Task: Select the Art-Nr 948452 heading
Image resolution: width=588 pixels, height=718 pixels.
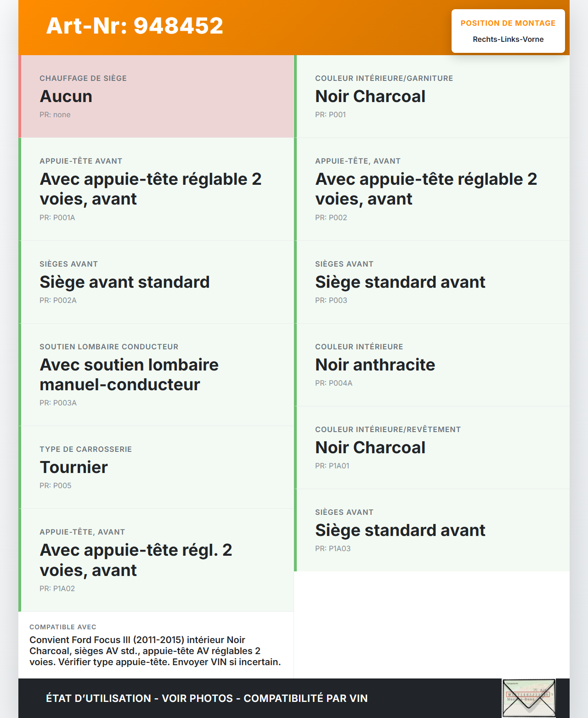Action: tap(135, 26)
